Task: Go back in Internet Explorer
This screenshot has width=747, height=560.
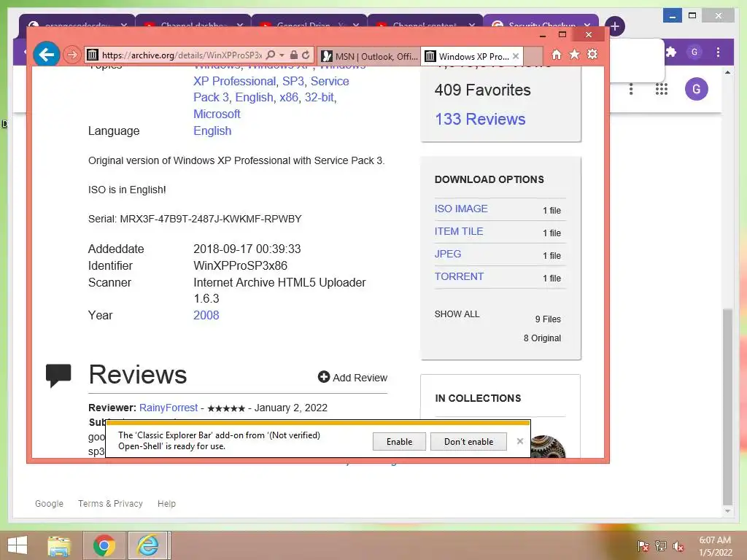Action: tap(46, 55)
